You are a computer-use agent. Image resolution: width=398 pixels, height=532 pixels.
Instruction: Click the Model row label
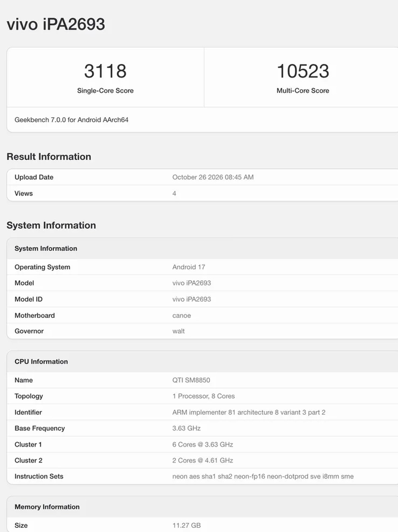(x=24, y=283)
